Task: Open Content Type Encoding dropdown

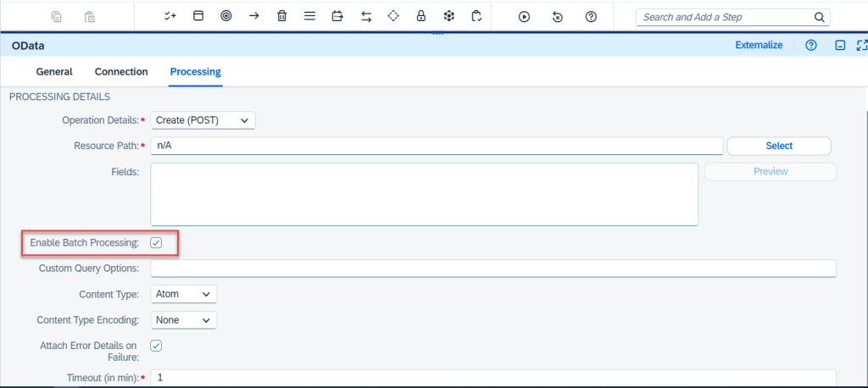Action: pos(183,320)
